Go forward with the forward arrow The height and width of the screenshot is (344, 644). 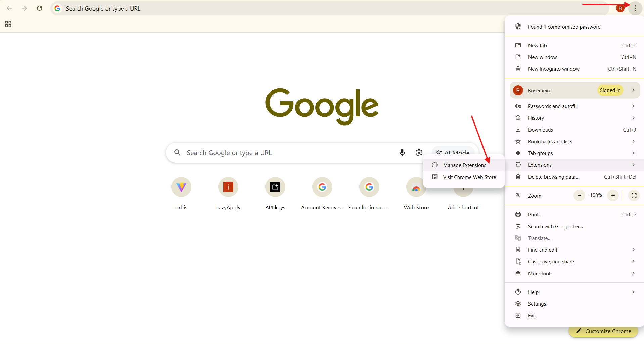click(24, 8)
